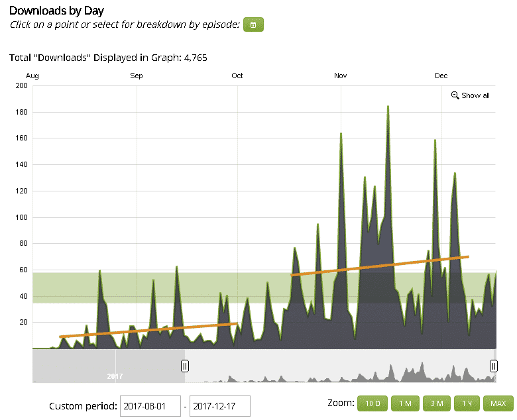Click the Nov axis label
517x420 pixels.
[x=340, y=76]
